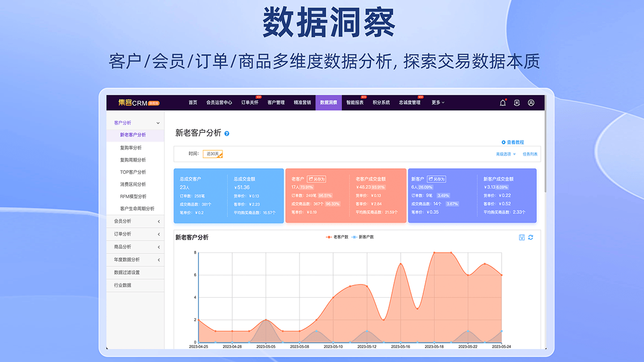The width and height of the screenshot is (644, 362).
Task: Click the save chart image icon
Action: (522, 237)
